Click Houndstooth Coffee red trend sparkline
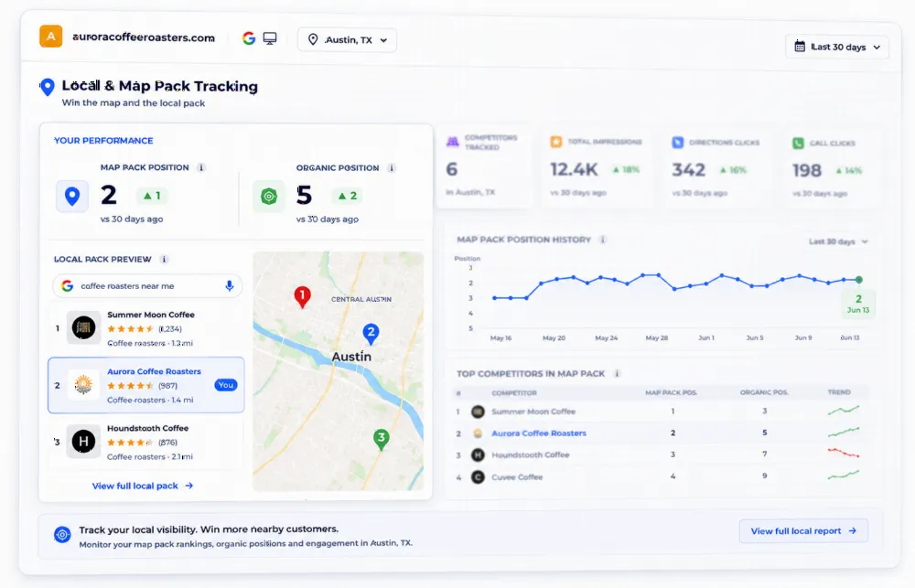This screenshot has width=915, height=588. 844,453
